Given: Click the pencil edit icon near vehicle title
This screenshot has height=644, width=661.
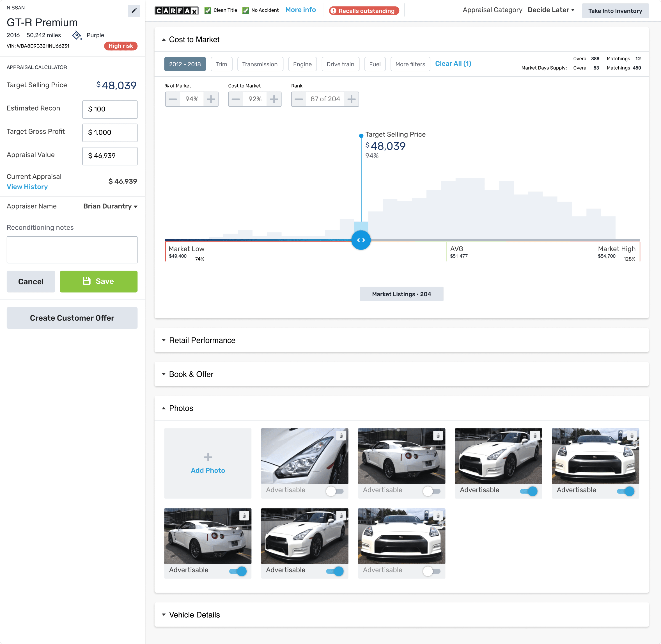Looking at the screenshot, I should coord(134,10).
